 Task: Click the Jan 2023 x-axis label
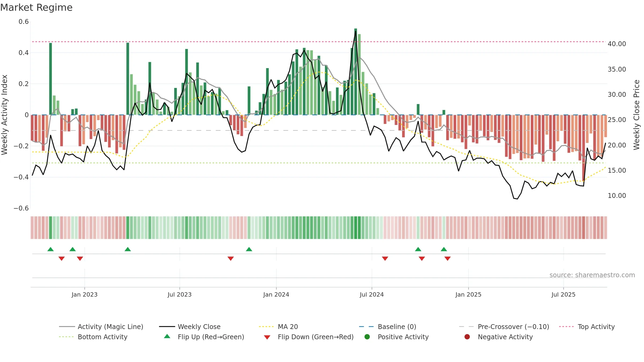[85, 294]
